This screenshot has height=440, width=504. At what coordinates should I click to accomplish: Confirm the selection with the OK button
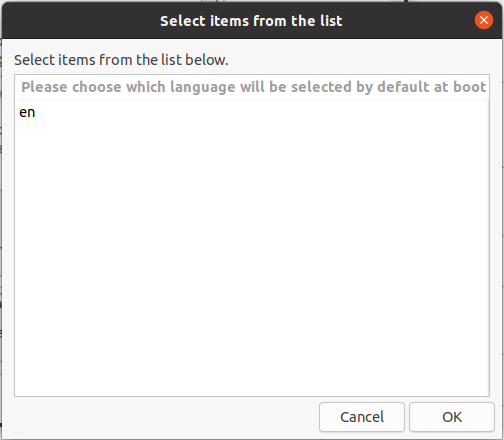(452, 417)
